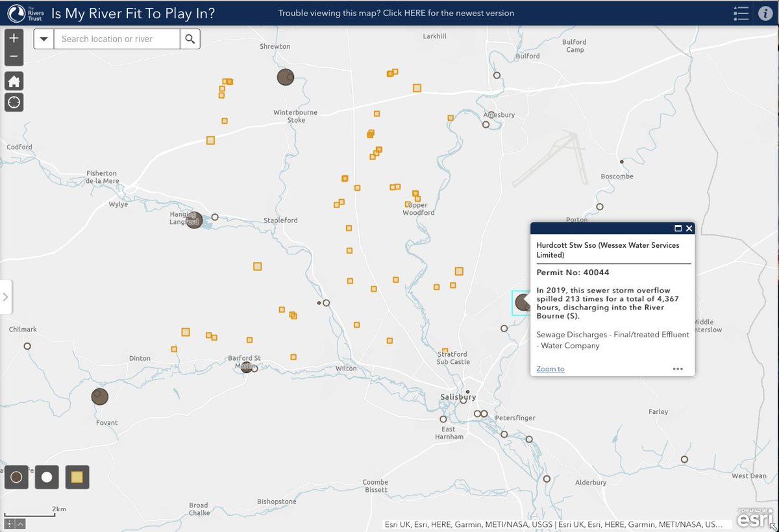Select circle marker below Chilmark
Viewport: 779px width, 532px height.
27,346
